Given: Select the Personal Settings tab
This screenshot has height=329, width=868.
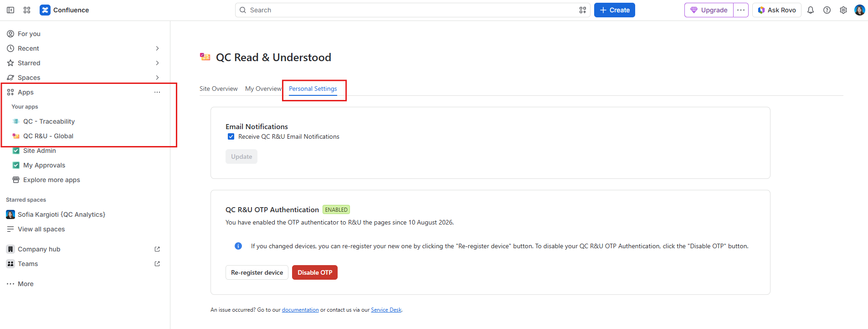Looking at the screenshot, I should pyautogui.click(x=313, y=89).
